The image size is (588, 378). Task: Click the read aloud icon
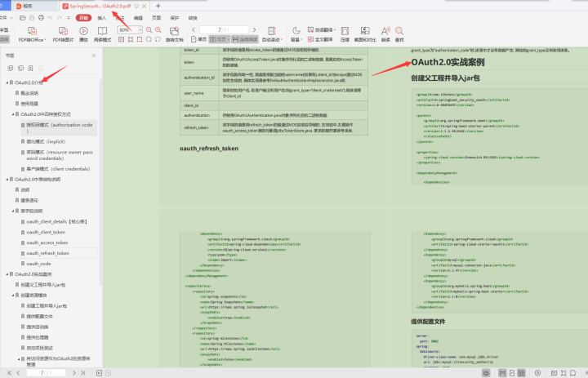coord(385,31)
